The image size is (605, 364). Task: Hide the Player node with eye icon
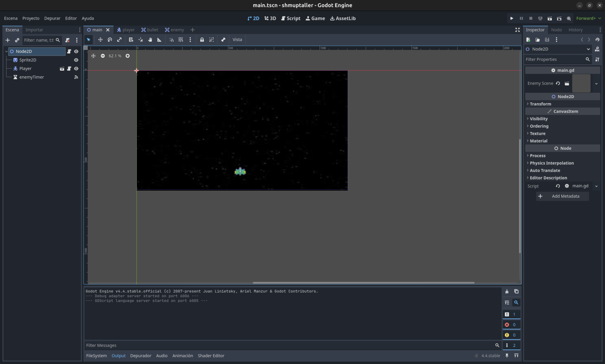[76, 69]
